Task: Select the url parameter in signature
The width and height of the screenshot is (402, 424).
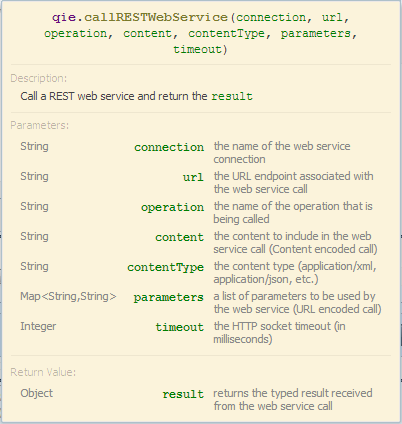Action: click(x=332, y=17)
